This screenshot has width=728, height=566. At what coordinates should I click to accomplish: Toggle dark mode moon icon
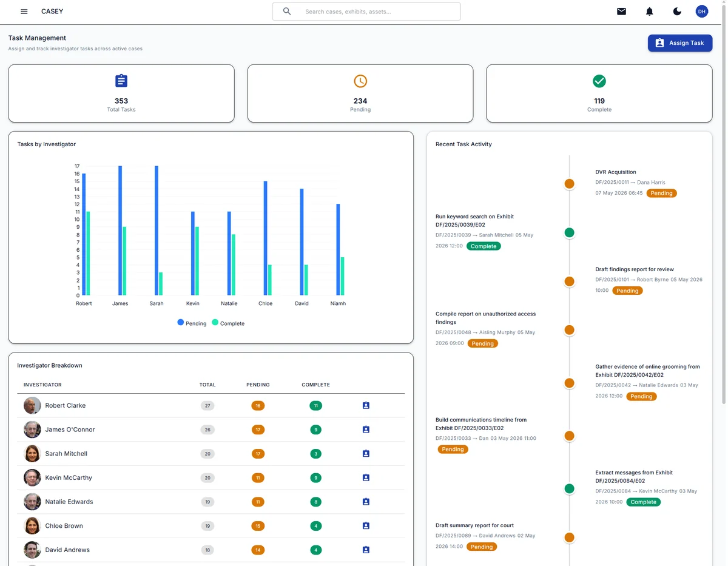coord(677,12)
